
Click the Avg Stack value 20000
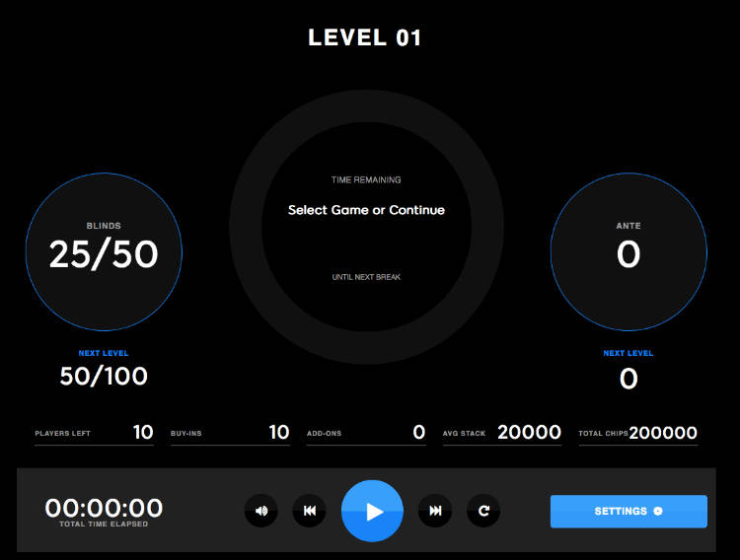[x=529, y=432]
